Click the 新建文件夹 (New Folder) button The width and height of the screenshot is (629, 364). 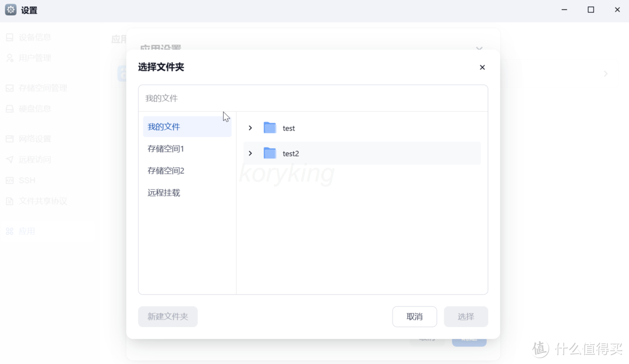point(168,316)
